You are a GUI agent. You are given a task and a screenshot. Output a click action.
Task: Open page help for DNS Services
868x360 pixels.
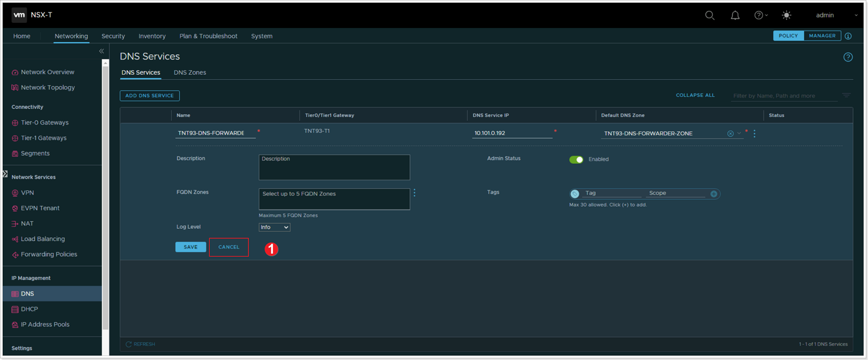point(848,57)
